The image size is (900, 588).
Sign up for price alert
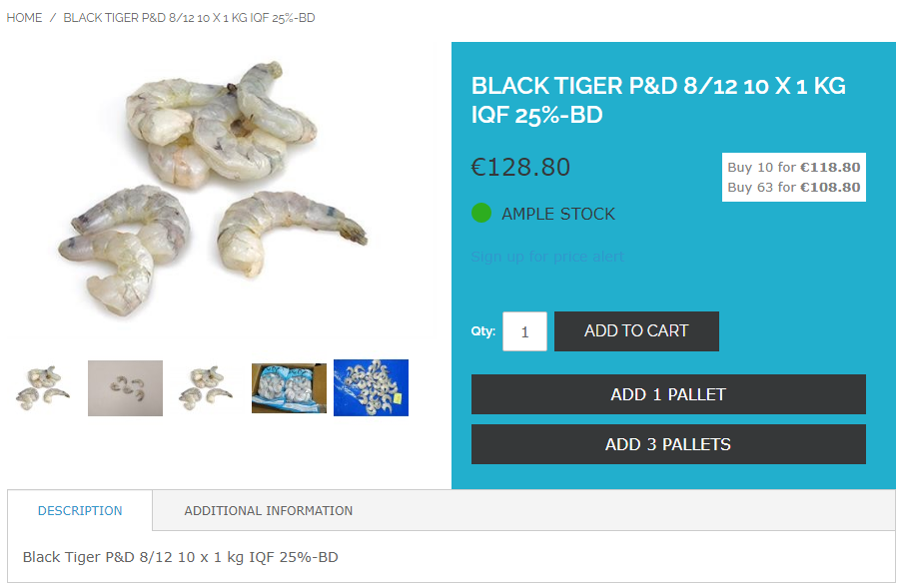click(547, 257)
